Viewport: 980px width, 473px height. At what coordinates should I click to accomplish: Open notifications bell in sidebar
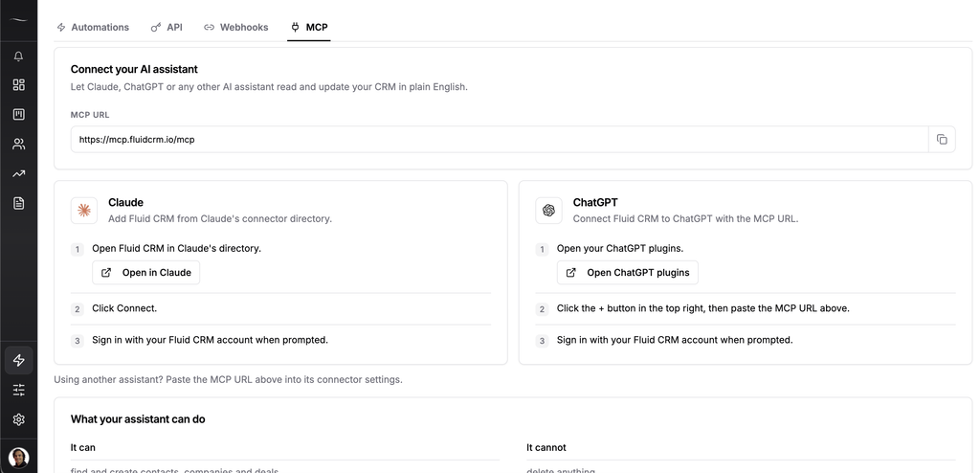point(19,56)
